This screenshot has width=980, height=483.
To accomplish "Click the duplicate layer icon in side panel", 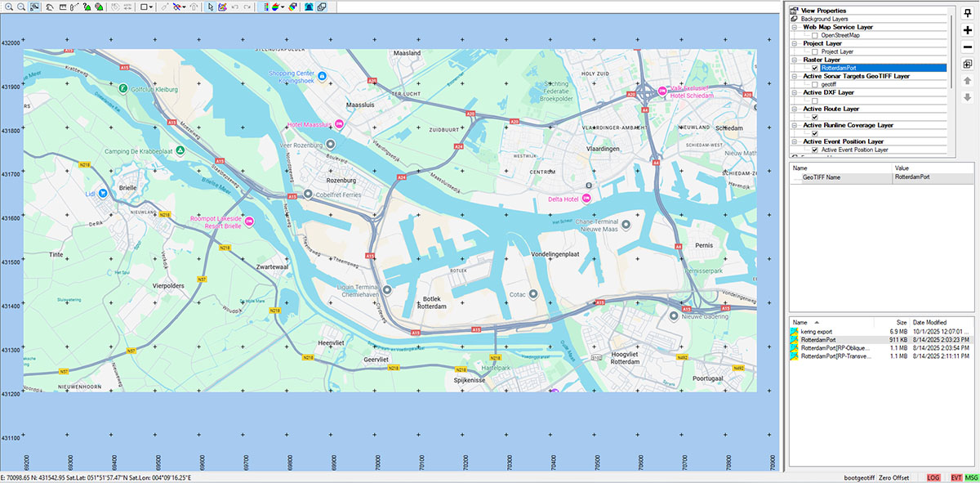I will coord(967,64).
